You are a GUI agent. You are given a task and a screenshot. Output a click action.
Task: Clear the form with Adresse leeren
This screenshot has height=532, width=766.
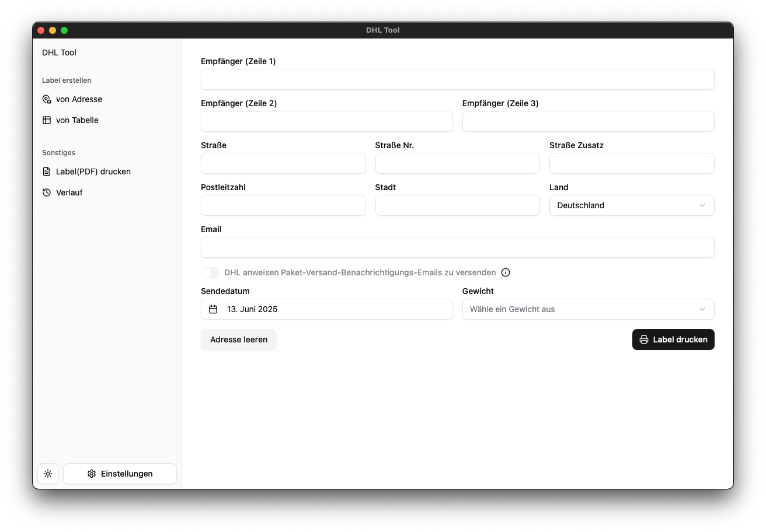coord(239,339)
